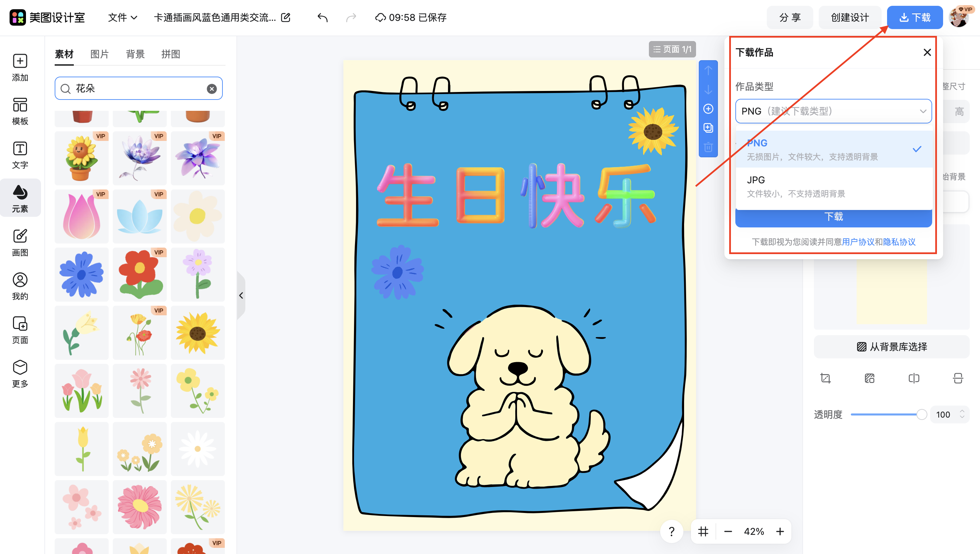Select the flat sunflower thumbnail in the materials list
980x554 pixels.
(198, 333)
